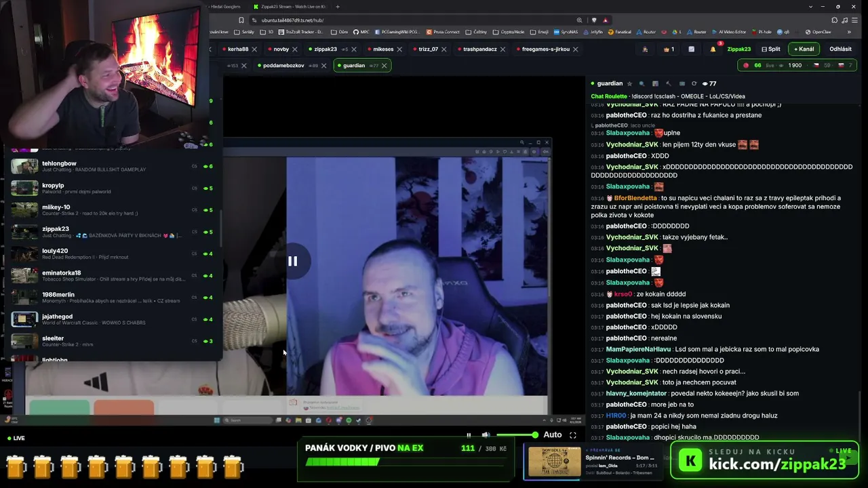
Task: Click chat username hlavny_komejntator
Action: [636, 393]
